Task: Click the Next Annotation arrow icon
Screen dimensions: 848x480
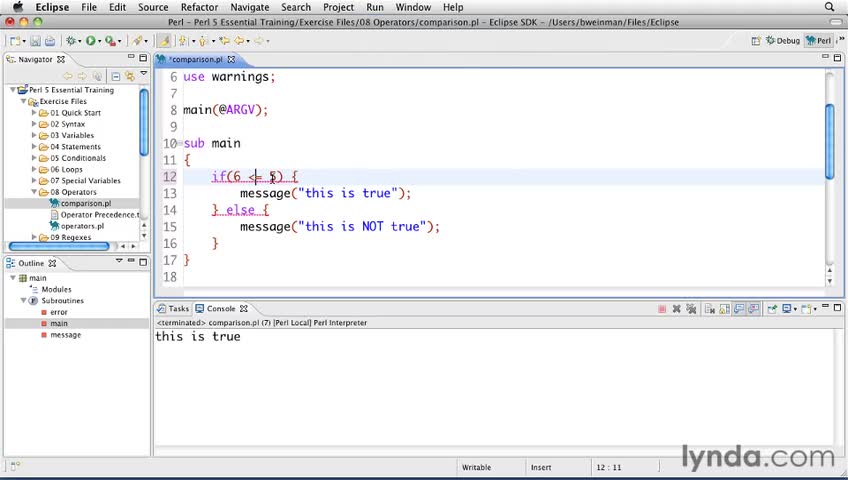Action: click(184, 41)
